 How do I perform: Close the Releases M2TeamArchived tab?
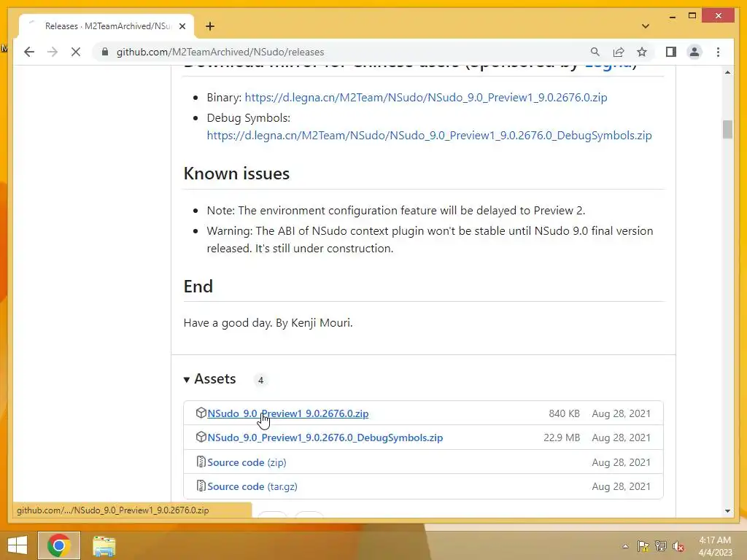(x=182, y=26)
